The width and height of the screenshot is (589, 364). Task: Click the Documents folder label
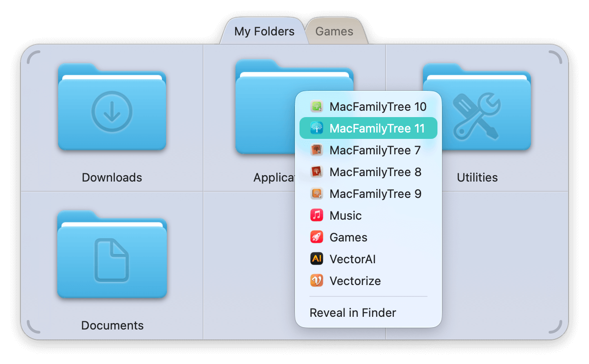112,325
